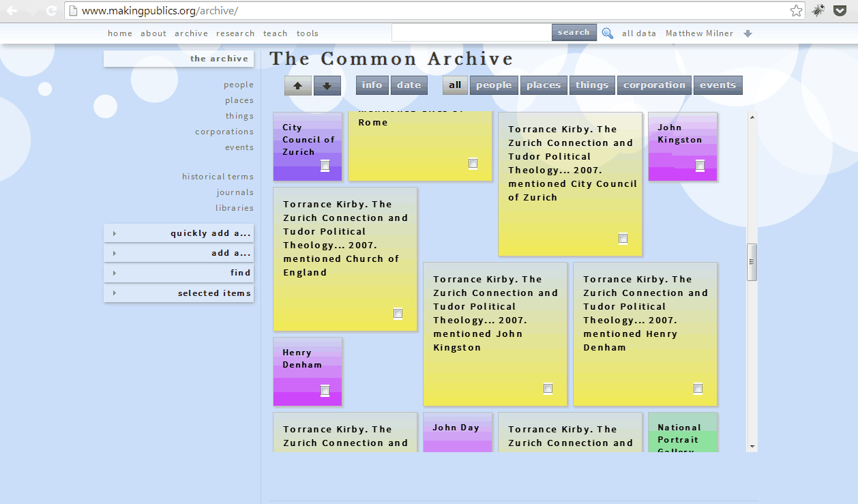Expand the find panel
Screen dimensions: 858x504
point(179,273)
